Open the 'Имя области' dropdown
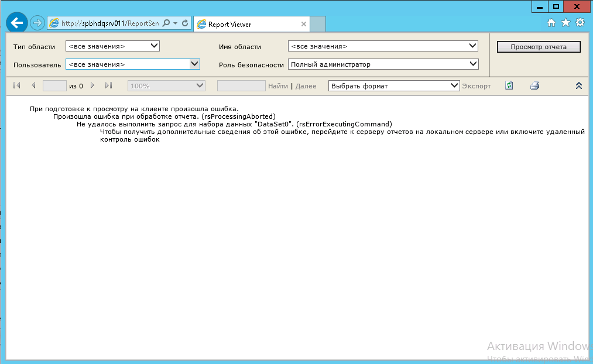The width and height of the screenshot is (593, 364). point(473,46)
